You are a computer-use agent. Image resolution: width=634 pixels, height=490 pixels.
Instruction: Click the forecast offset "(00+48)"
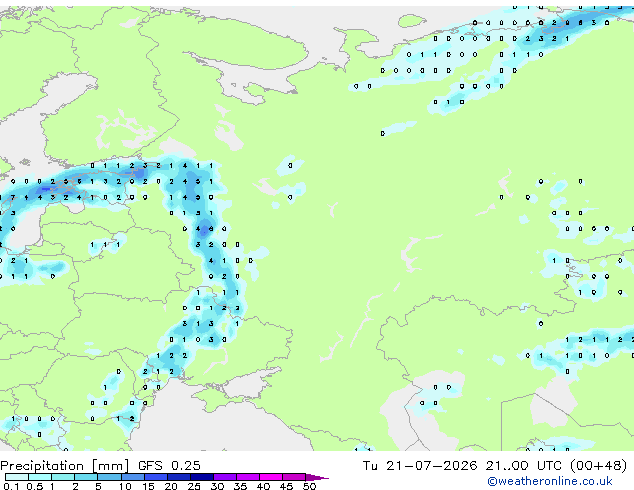tap(598, 466)
